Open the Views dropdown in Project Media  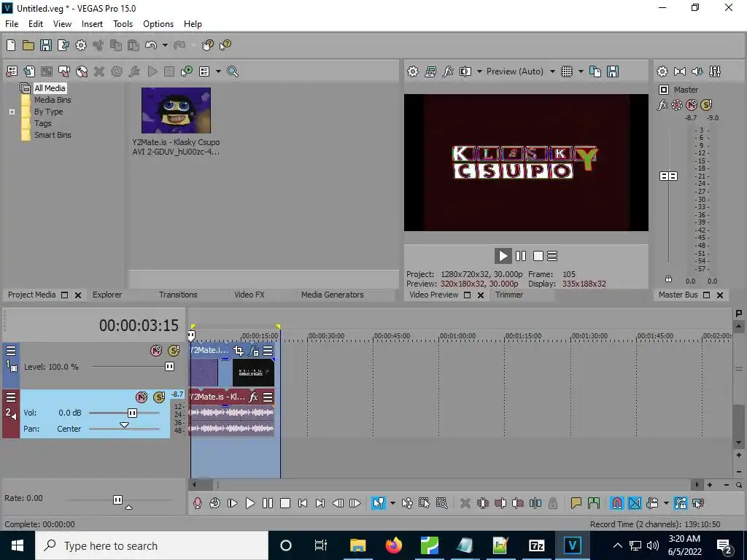[x=218, y=71]
